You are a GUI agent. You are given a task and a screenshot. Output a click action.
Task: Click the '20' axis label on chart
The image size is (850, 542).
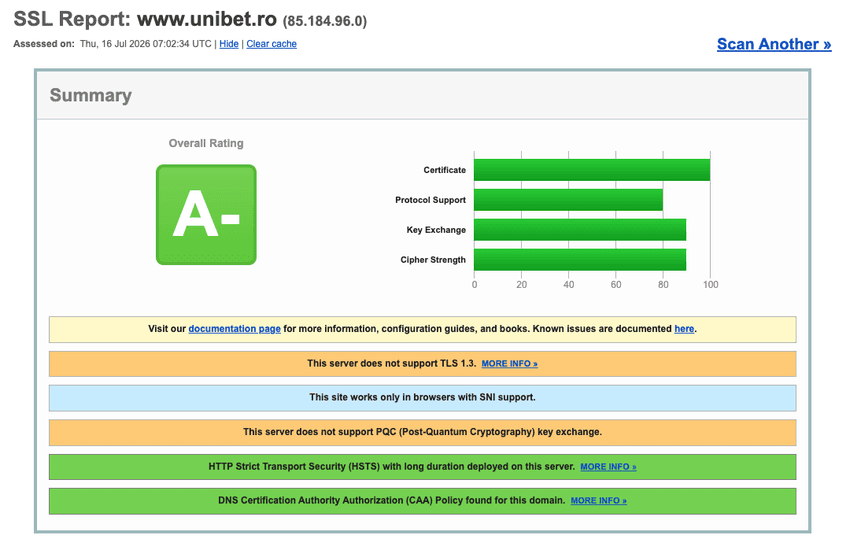pos(521,285)
